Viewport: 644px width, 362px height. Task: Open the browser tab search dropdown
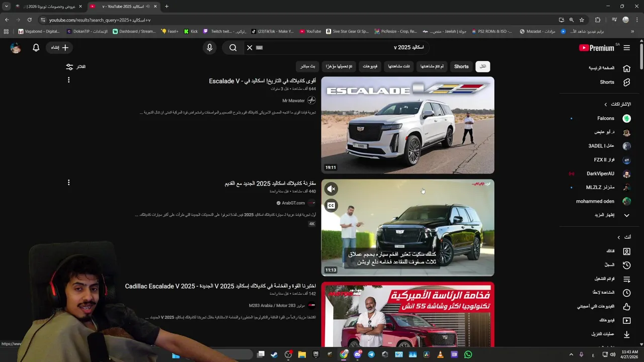(x=6, y=7)
